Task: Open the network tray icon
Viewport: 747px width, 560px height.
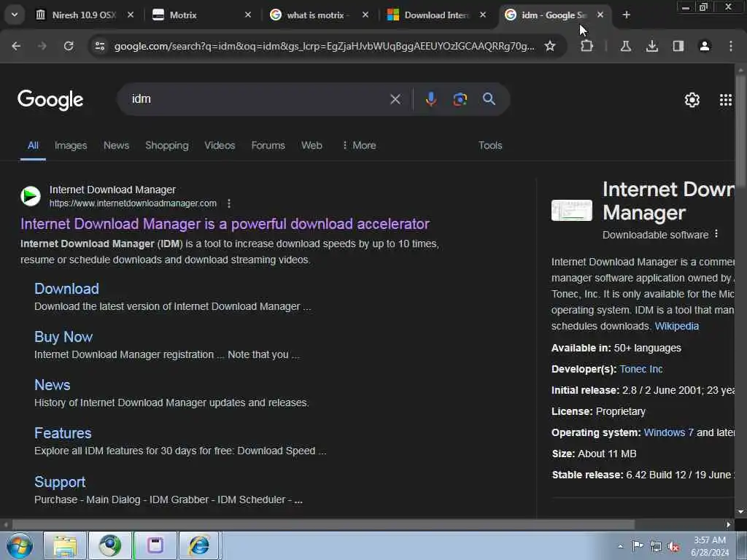Action: point(656,547)
